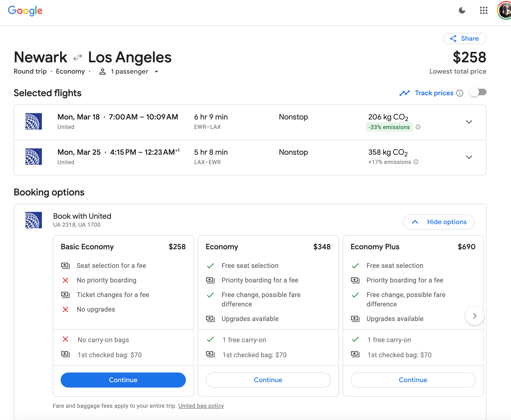Continue with Economy Plus fare
This screenshot has height=420, width=511.
(413, 380)
